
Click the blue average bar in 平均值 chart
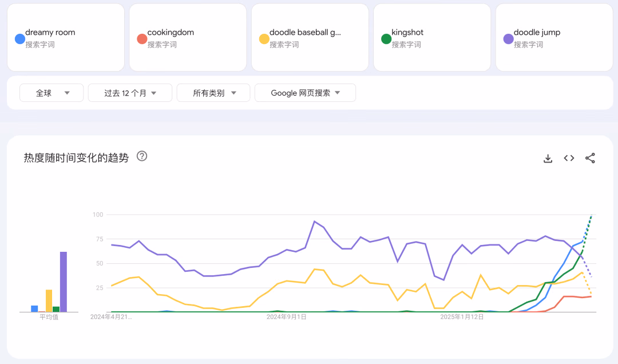point(35,309)
